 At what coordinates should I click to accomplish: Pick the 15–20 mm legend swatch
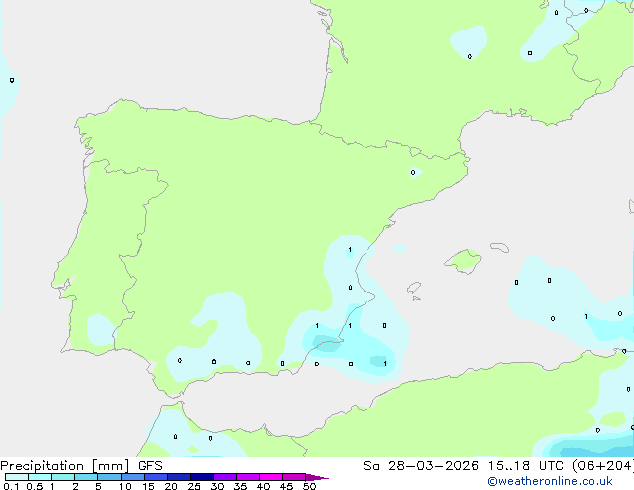pyautogui.click(x=156, y=477)
